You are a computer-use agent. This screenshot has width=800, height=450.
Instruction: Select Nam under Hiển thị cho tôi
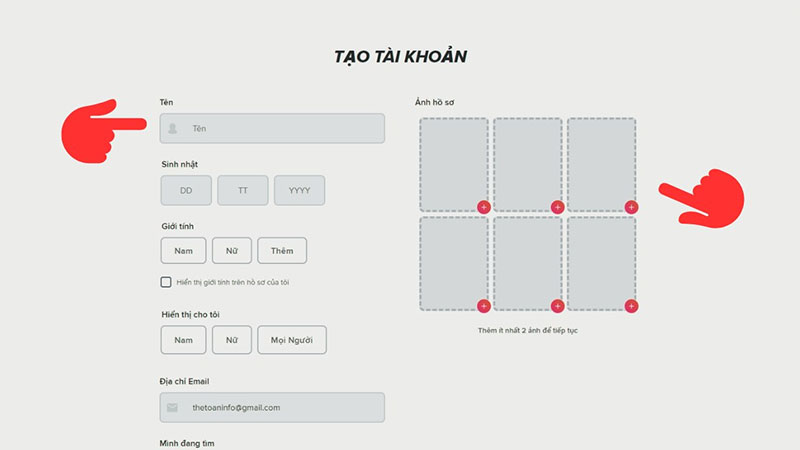[x=183, y=340]
